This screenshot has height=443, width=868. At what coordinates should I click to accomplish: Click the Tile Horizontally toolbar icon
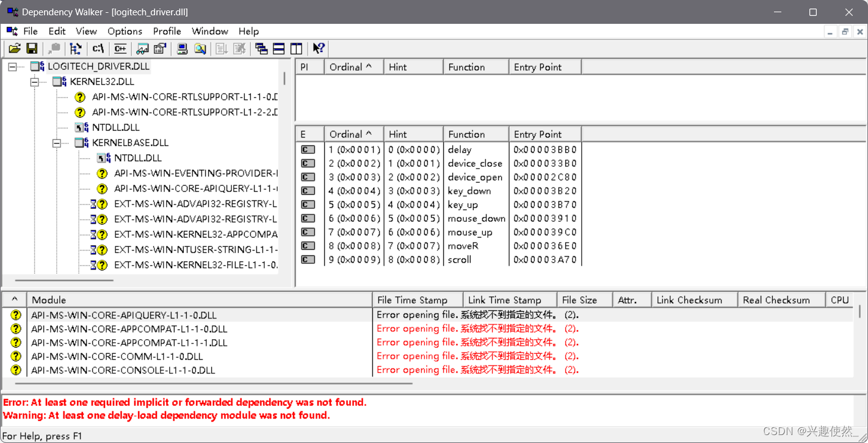tap(279, 48)
